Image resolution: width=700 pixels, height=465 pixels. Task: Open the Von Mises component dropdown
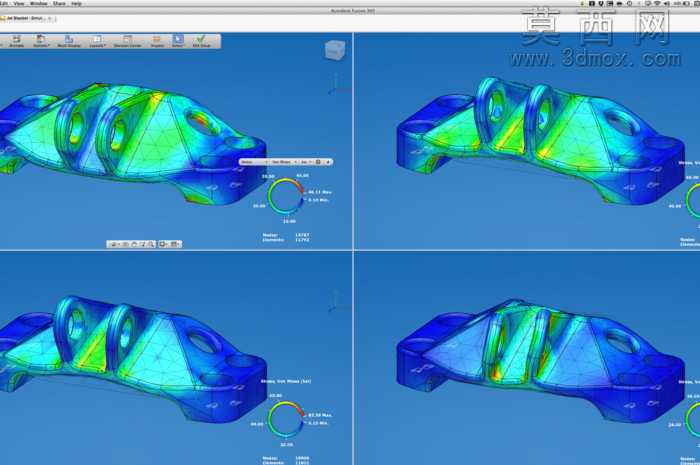tap(284, 162)
